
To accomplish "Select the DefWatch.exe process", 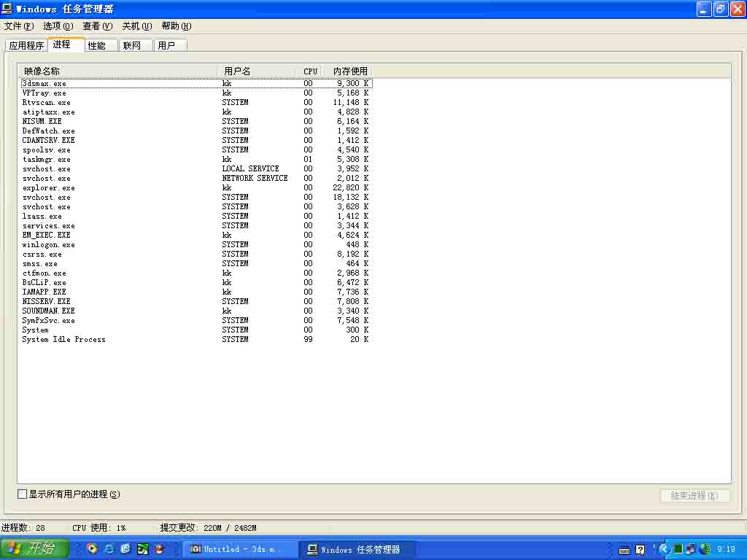I will coord(196,131).
